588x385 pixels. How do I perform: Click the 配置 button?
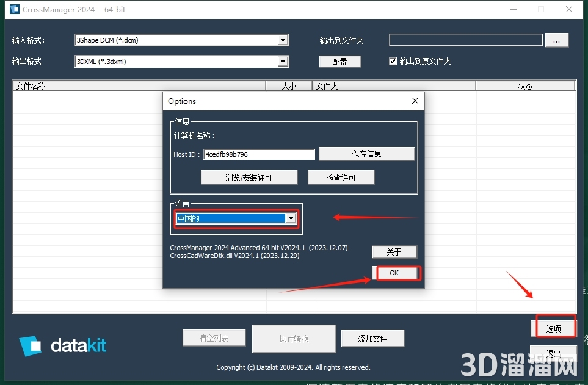coord(339,61)
